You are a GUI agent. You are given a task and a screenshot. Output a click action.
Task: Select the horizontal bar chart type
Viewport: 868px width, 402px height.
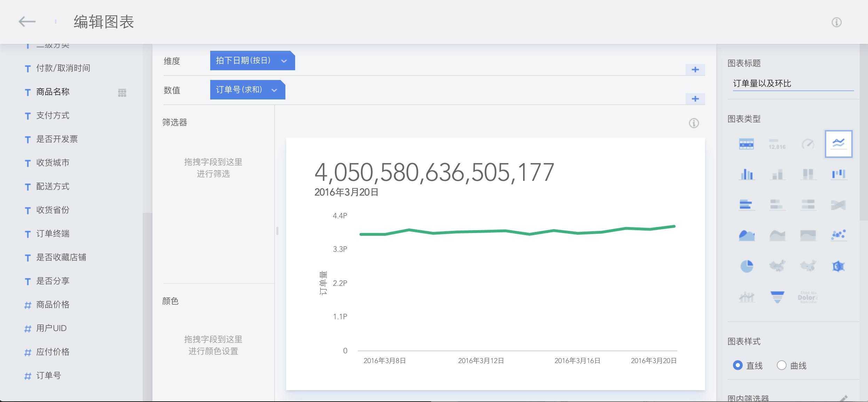[747, 204]
